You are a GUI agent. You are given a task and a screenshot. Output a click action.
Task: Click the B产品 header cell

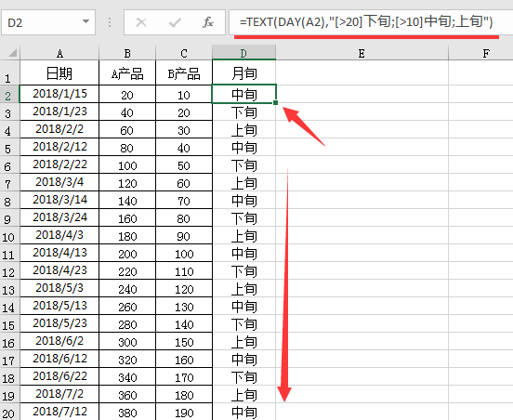(184, 72)
